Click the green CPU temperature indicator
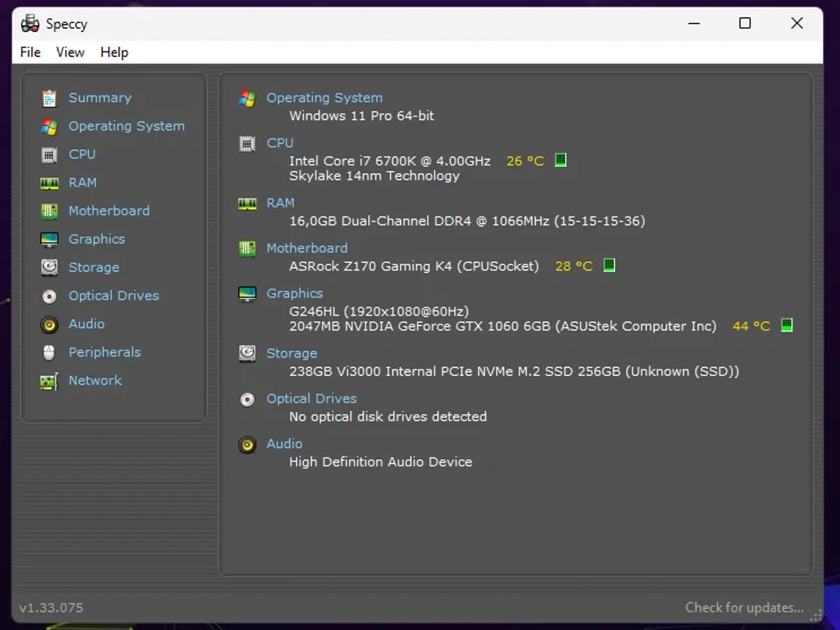Viewport: 840px width, 630px height. point(560,160)
